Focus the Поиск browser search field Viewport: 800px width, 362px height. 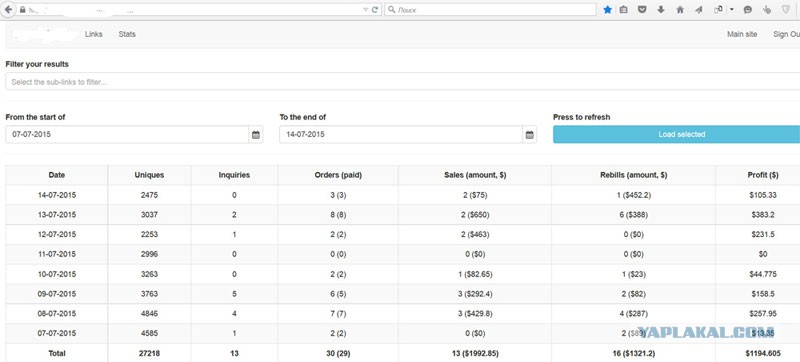tap(490, 10)
